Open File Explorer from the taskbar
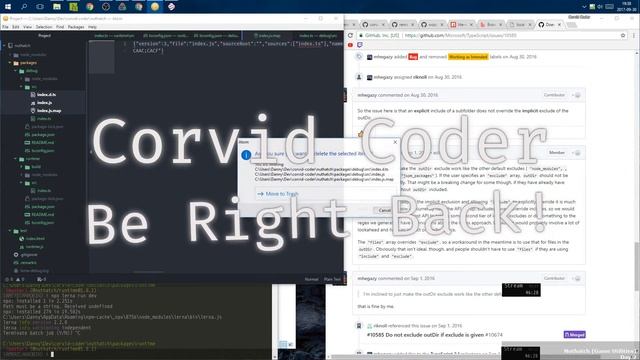 tap(57, 7)
